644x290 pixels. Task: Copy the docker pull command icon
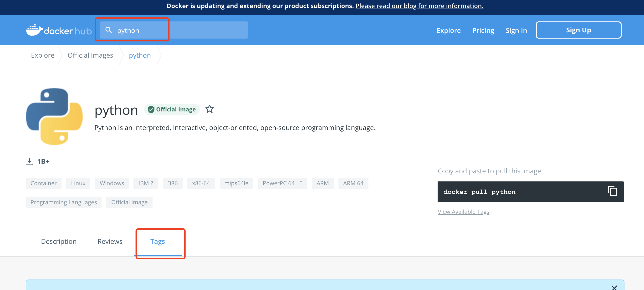pos(612,191)
